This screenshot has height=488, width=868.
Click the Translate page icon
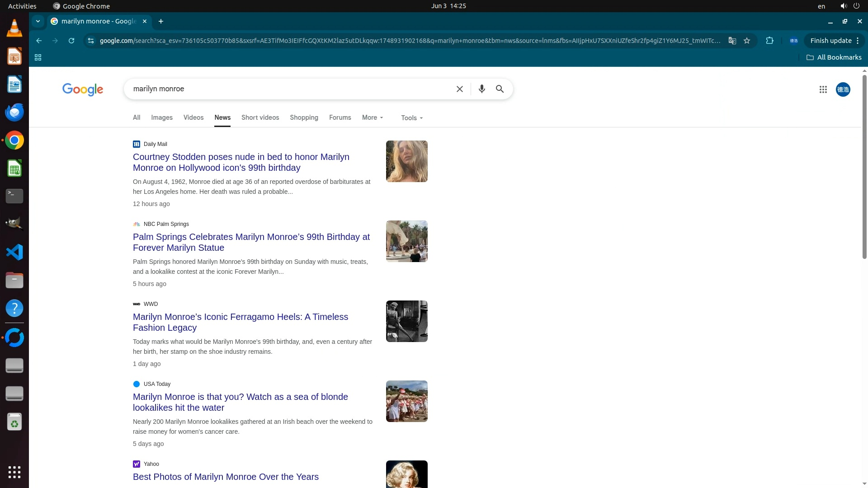pos(732,41)
